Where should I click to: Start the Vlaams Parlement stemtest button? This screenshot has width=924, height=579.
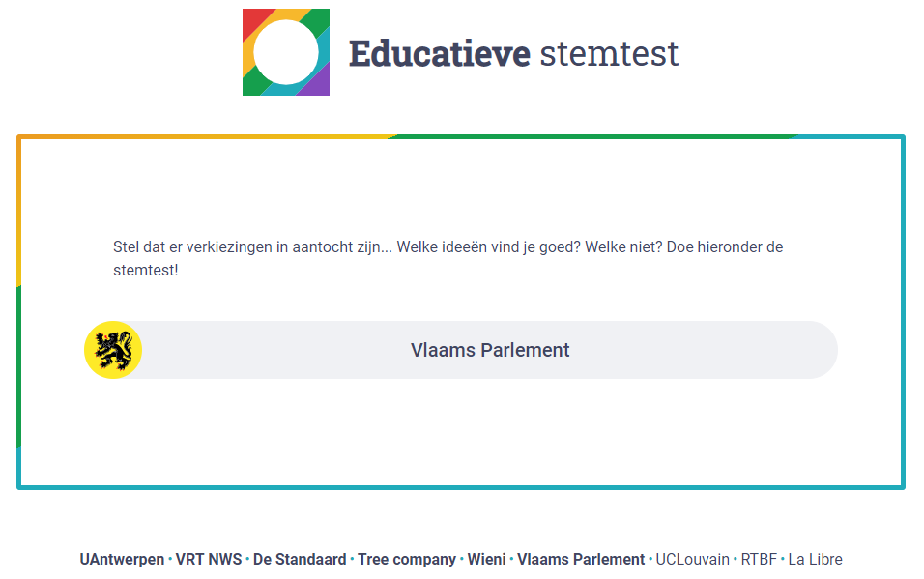pyautogui.click(x=461, y=350)
